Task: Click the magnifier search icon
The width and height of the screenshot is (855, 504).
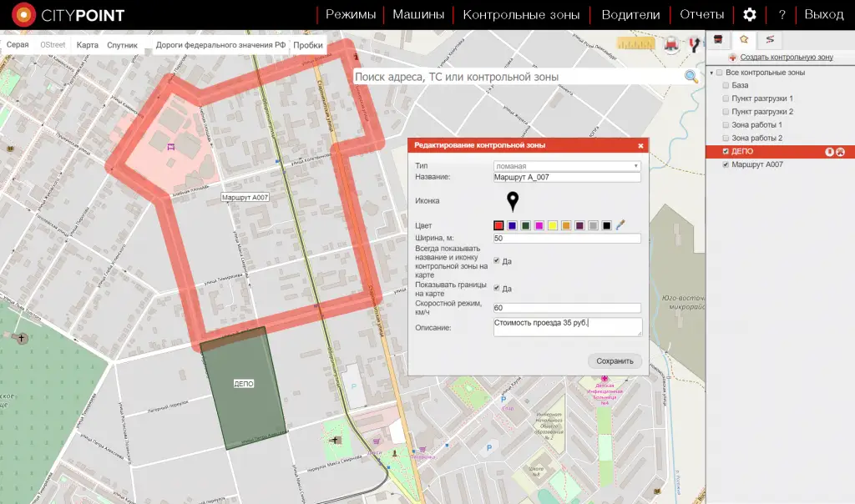Action: coord(691,77)
